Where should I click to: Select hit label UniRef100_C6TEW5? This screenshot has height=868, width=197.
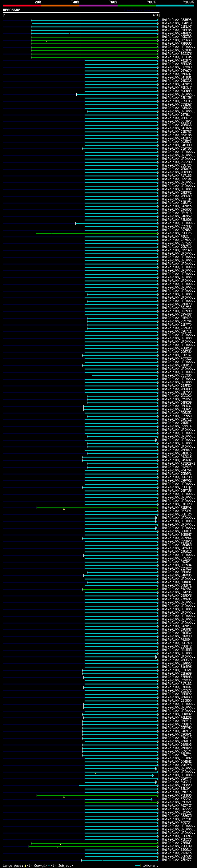coord(177,57)
